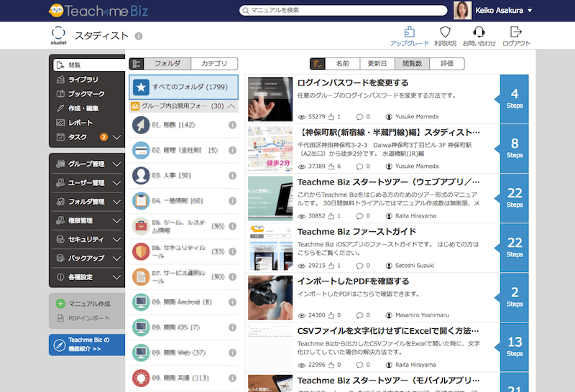Viewport: 575px width, 392px height.
Task: Click thumbnail of CSVファイル manual
Action: point(270,347)
